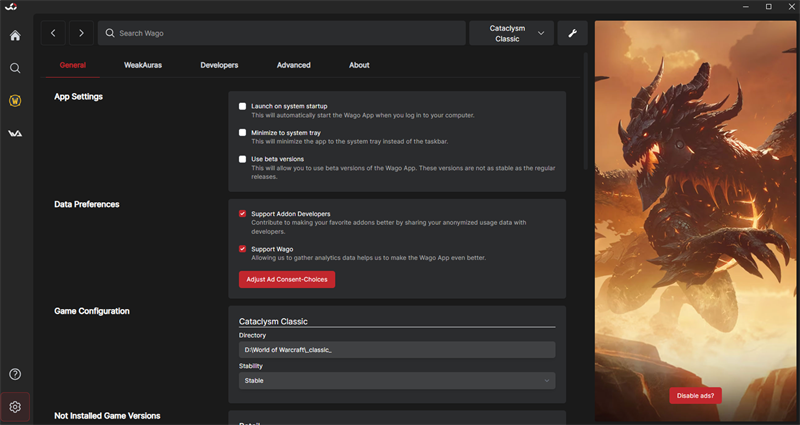Open the help question mark icon
This screenshot has height=425, width=800.
(x=15, y=374)
